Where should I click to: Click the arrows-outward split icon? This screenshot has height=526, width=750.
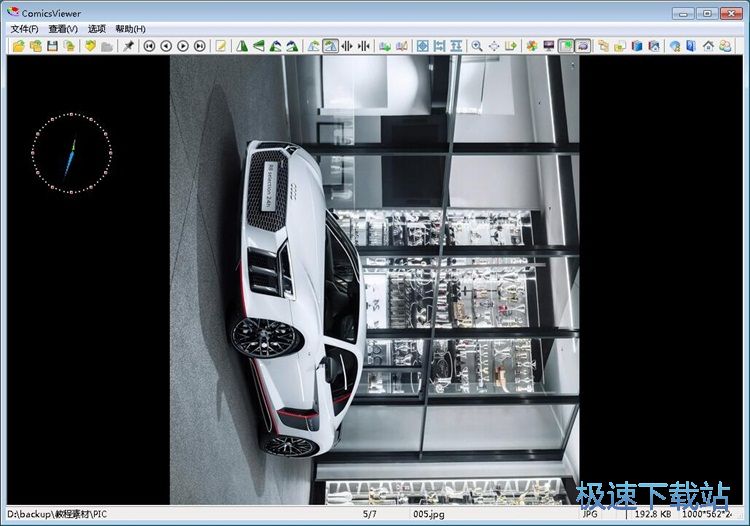point(347,46)
